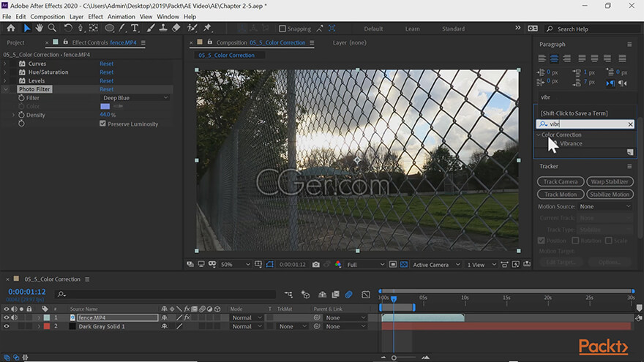Toggle the Rotation checkbox in Tracker

tap(575, 241)
